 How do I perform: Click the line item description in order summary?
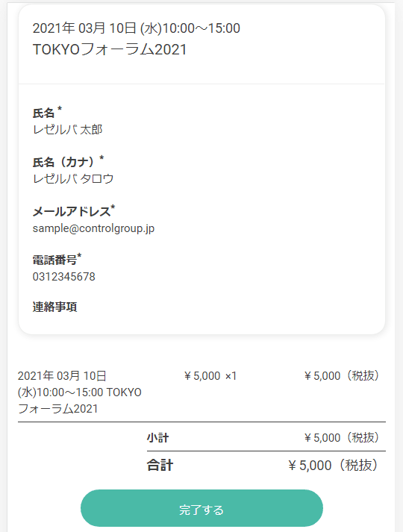pyautogui.click(x=79, y=392)
